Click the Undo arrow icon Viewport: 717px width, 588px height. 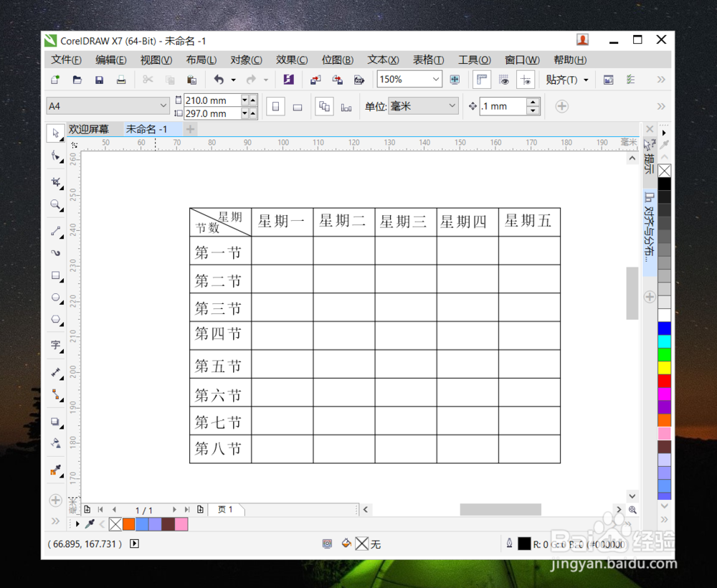tap(219, 80)
